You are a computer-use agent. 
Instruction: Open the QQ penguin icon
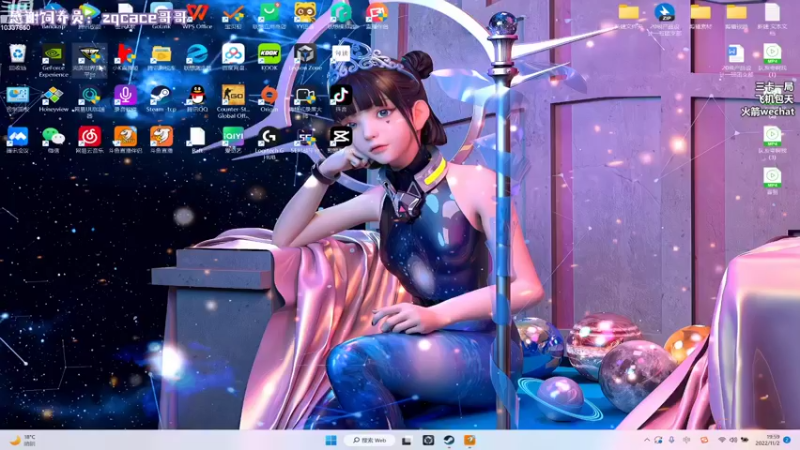click(x=197, y=96)
